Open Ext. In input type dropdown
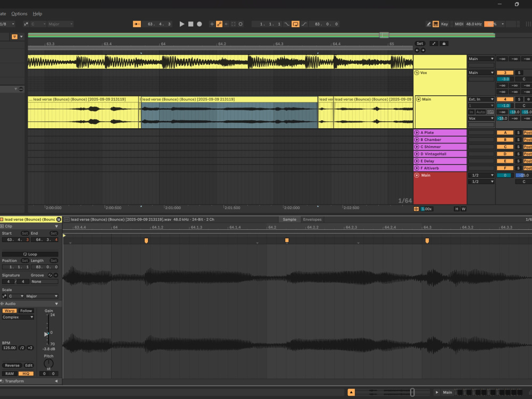Viewport: 532px width, 399px height. click(x=481, y=99)
